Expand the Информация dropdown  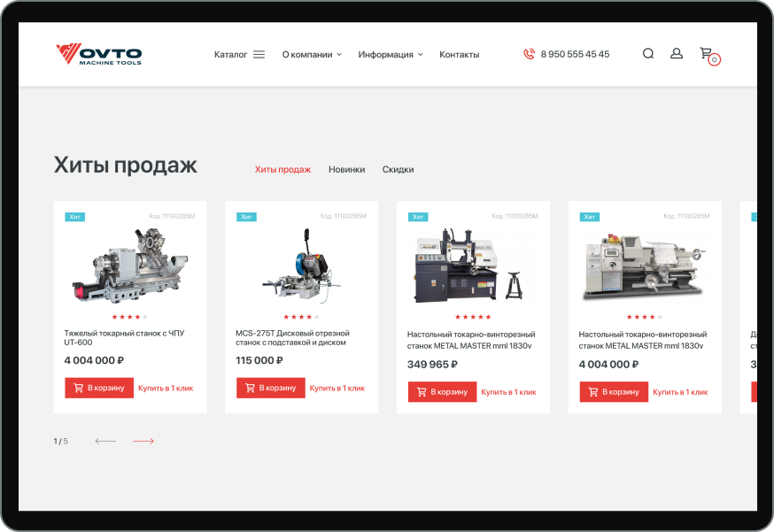(391, 54)
